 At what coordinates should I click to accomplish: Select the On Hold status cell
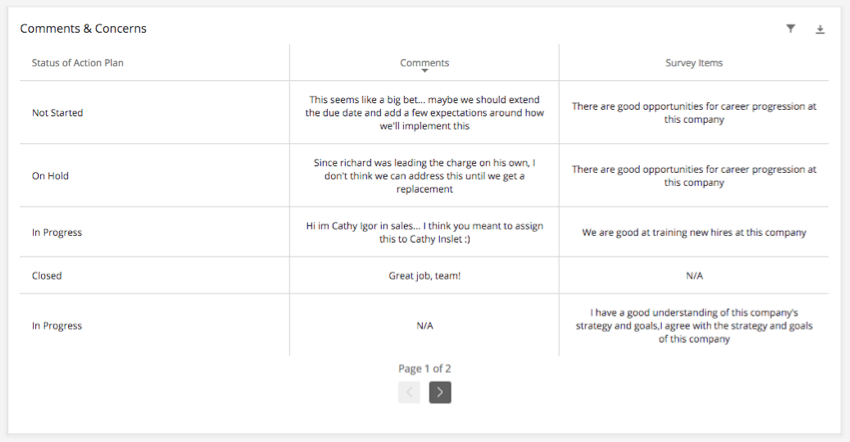pyautogui.click(x=50, y=176)
